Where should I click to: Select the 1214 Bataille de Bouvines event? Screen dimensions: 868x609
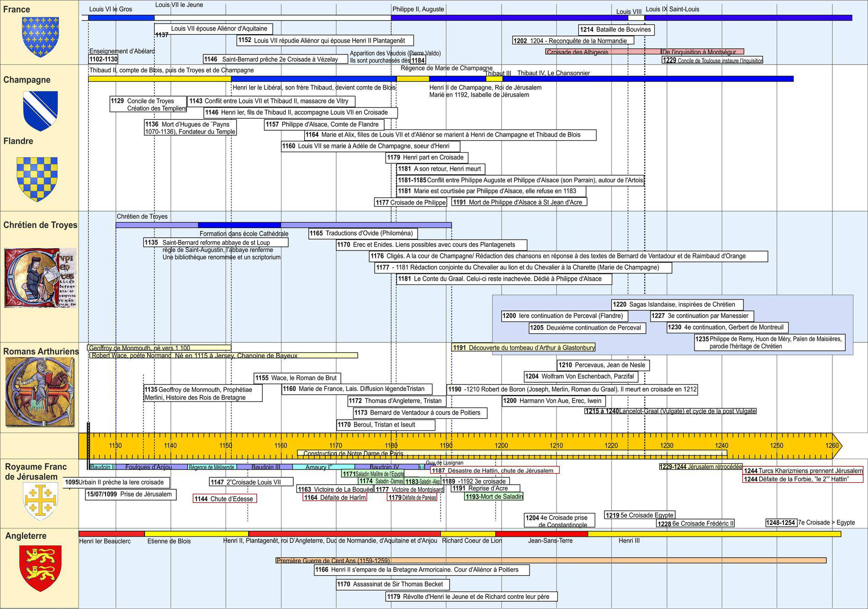point(616,30)
